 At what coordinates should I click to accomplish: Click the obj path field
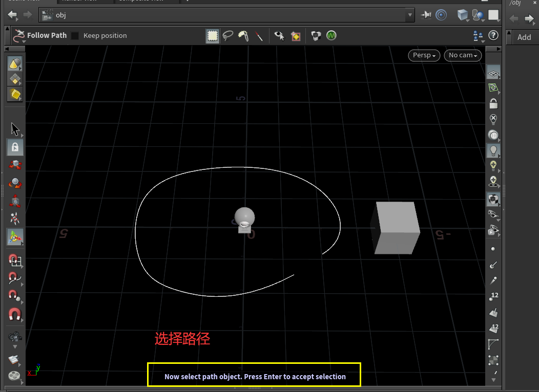[226, 15]
